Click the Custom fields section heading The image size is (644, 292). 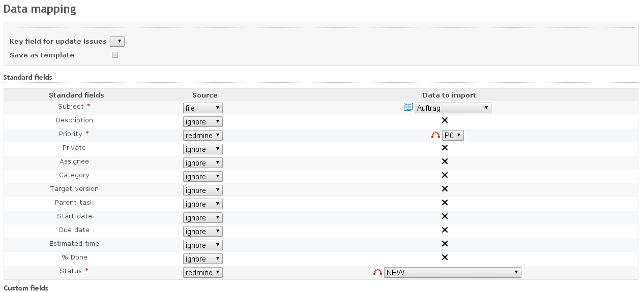[26, 288]
